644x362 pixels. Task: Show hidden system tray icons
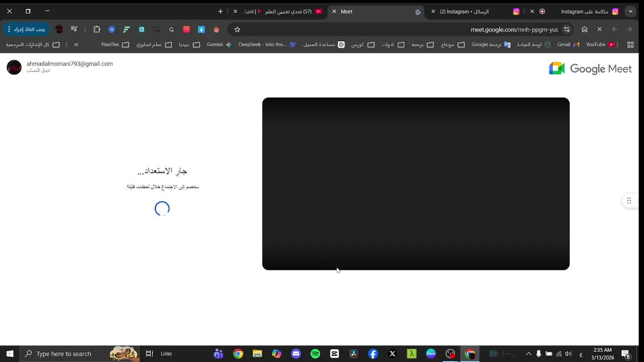point(528,353)
